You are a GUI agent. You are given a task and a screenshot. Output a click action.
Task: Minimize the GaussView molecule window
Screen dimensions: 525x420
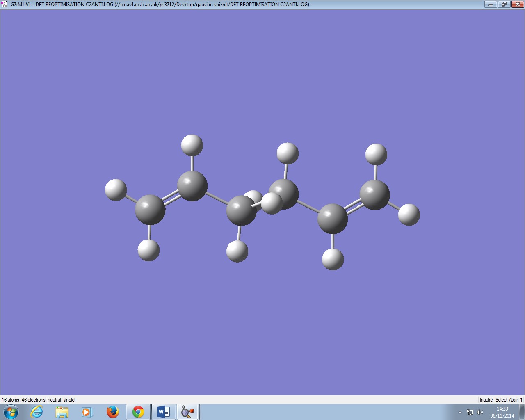coord(491,5)
